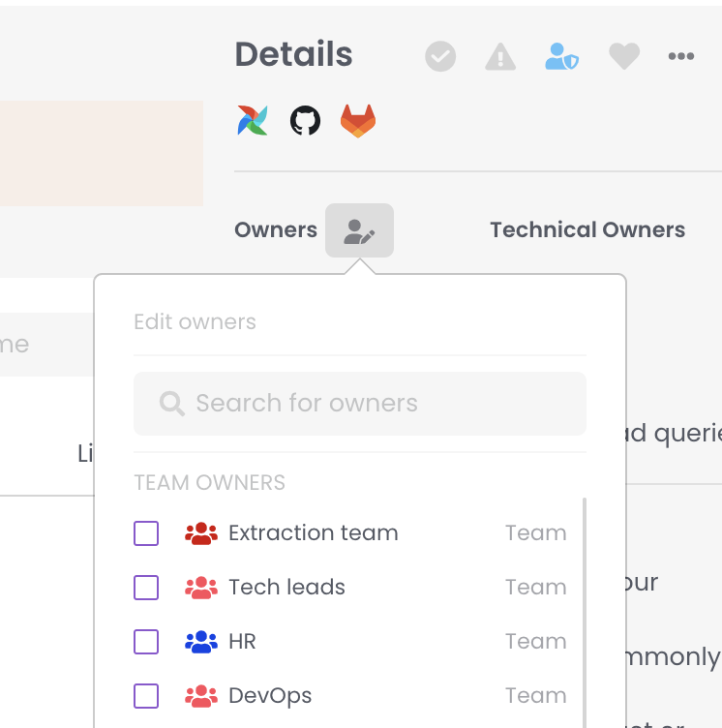The image size is (722, 728).
Task: Click the Owners label
Action: click(276, 230)
